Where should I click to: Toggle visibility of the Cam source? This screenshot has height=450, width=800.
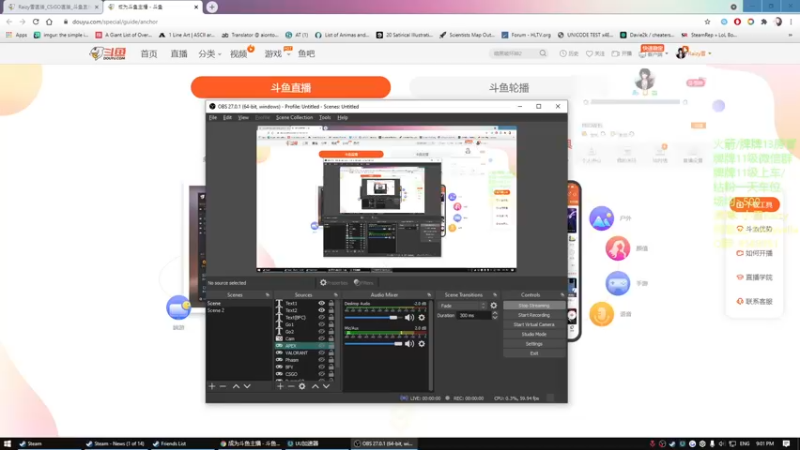point(321,338)
